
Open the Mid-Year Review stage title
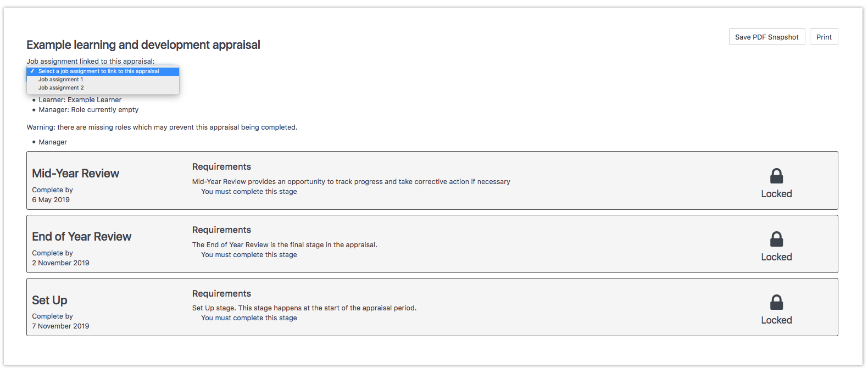(76, 174)
